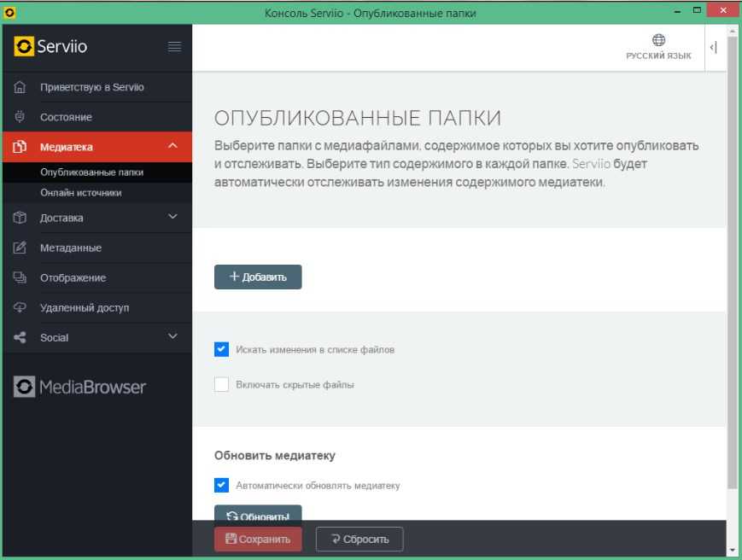Viewport: 742px width, 560px height.
Task: Open Опубликованные папки submenu item
Action: (91, 172)
